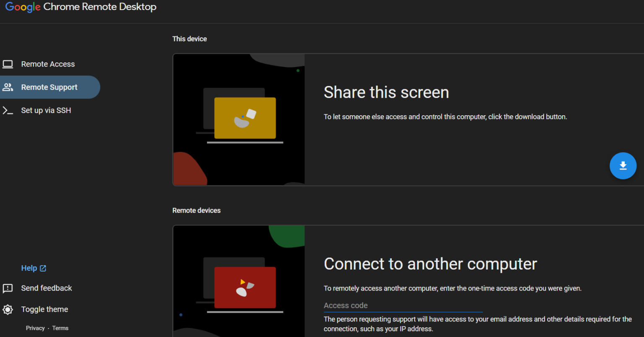This screenshot has width=644, height=337.
Task: Click the Remote Support people icon
Action: [x=8, y=87]
